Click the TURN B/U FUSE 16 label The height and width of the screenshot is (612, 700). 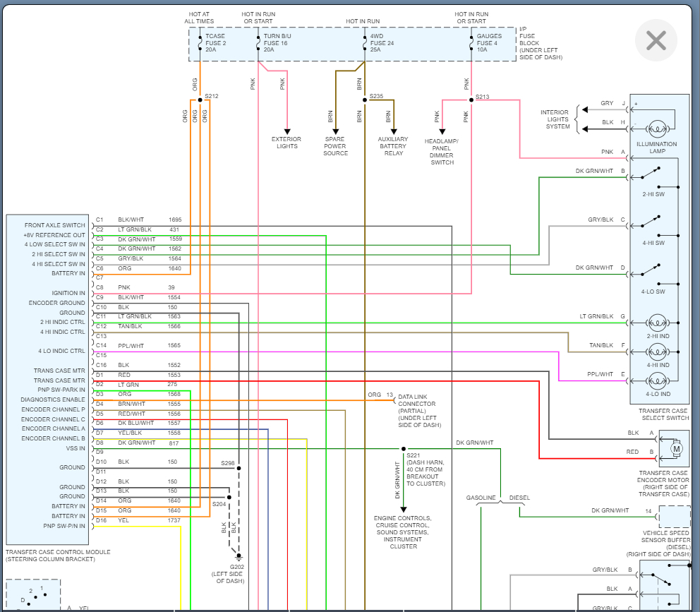[x=277, y=43]
